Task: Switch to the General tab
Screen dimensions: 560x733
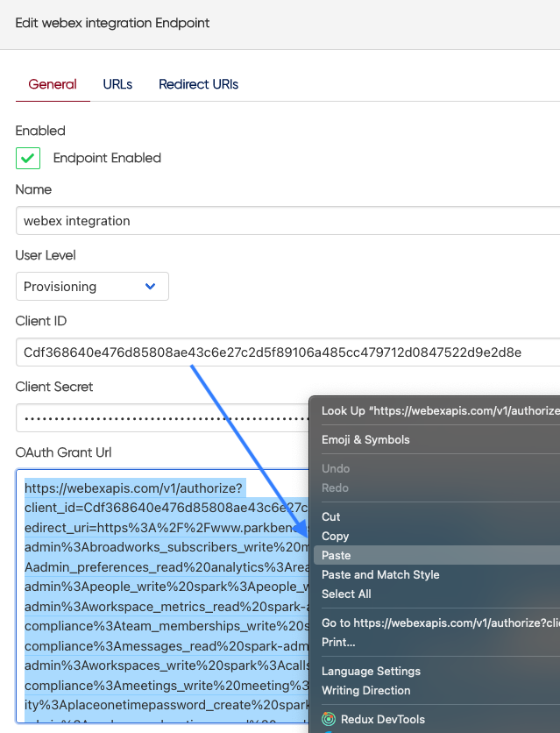Action: [x=53, y=84]
